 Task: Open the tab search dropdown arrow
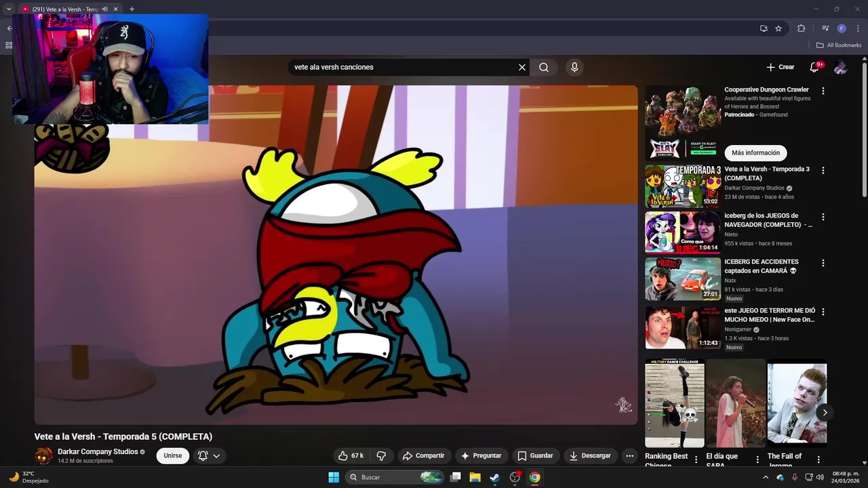9,9
